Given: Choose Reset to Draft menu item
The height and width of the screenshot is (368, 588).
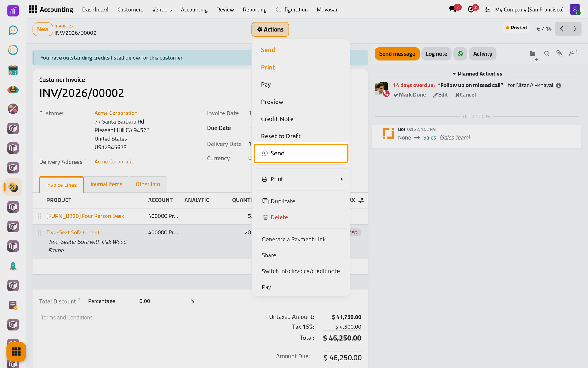Looking at the screenshot, I should pos(281,136).
